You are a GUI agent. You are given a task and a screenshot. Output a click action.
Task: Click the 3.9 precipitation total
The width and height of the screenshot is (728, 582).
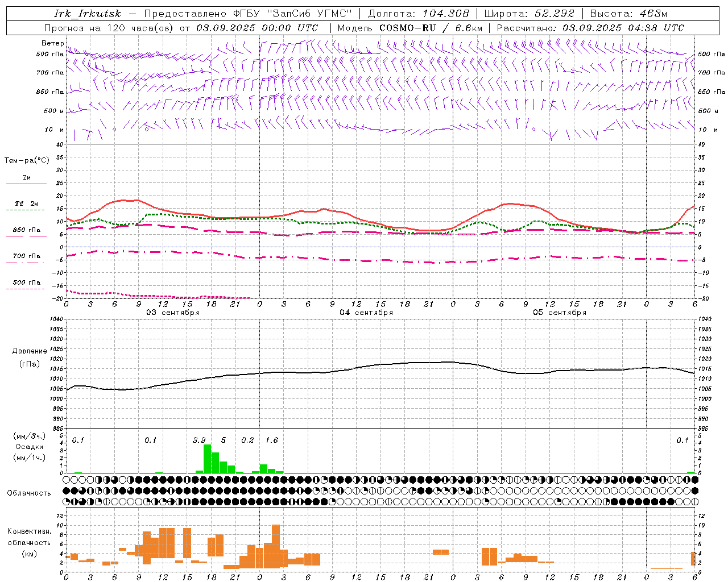point(199,440)
